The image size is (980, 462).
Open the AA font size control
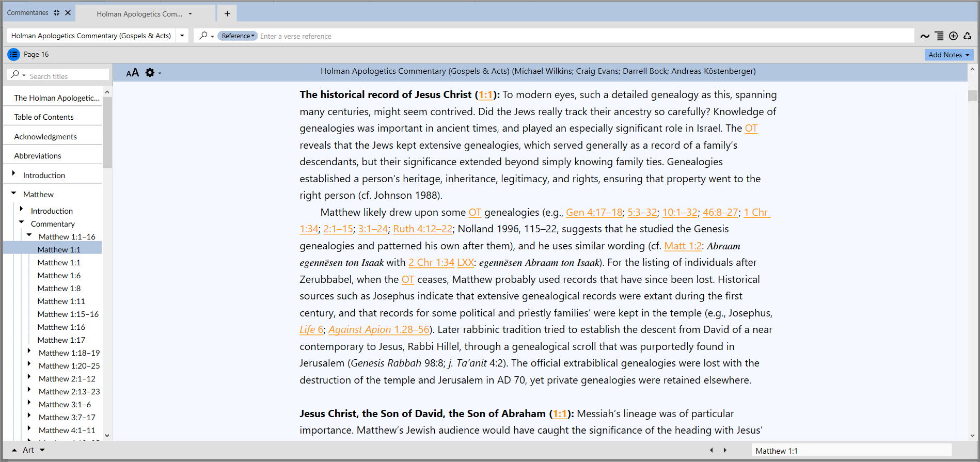click(132, 73)
